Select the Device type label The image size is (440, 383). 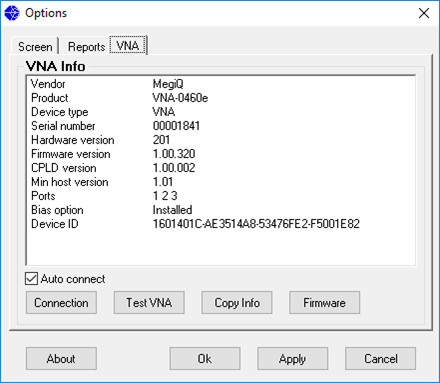point(60,112)
